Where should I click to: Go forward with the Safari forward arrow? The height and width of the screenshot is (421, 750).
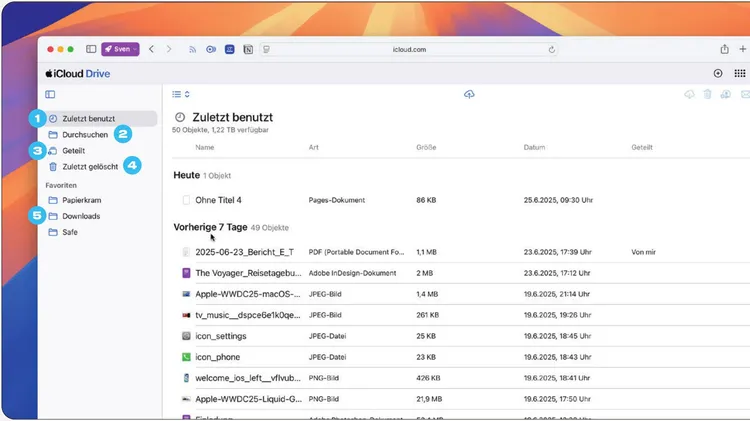169,49
